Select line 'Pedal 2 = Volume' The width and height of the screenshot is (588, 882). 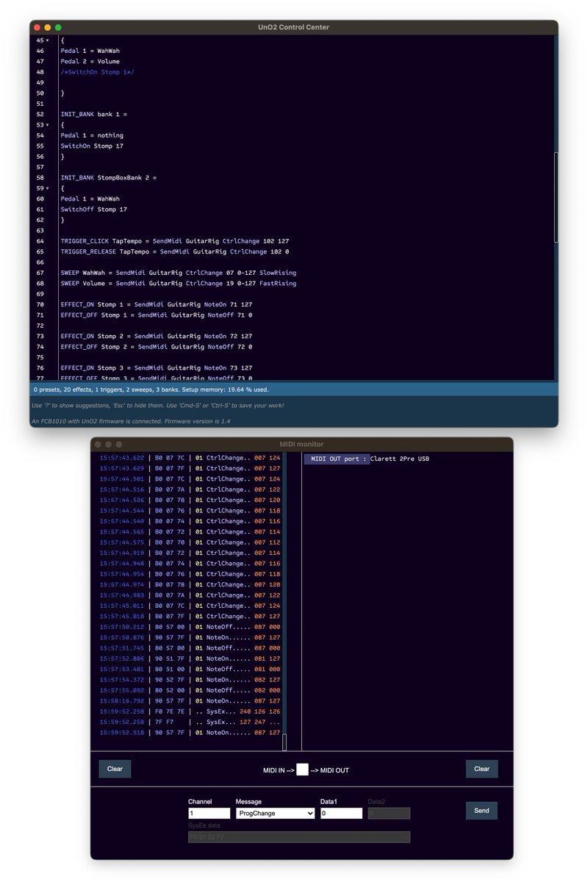(90, 62)
